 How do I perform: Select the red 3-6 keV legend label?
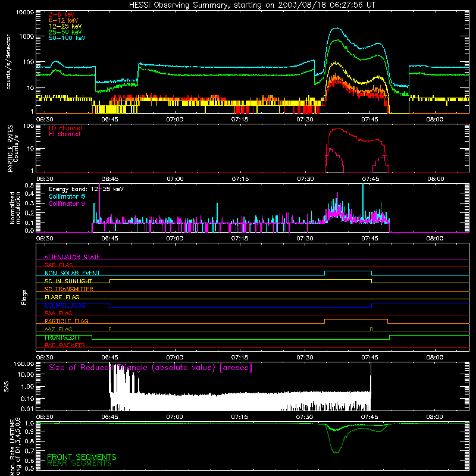(x=61, y=14)
